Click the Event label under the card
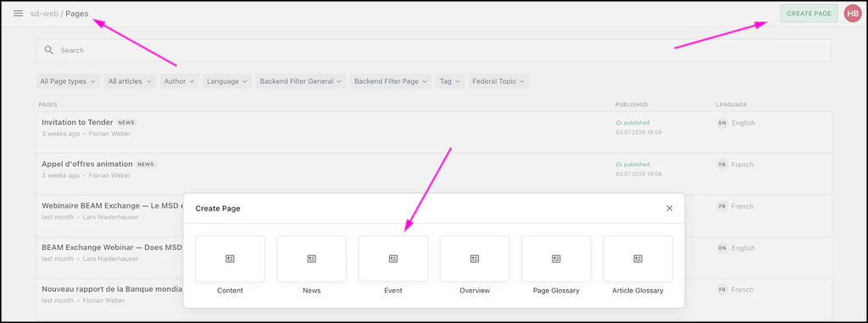The width and height of the screenshot is (868, 323). pos(393,290)
